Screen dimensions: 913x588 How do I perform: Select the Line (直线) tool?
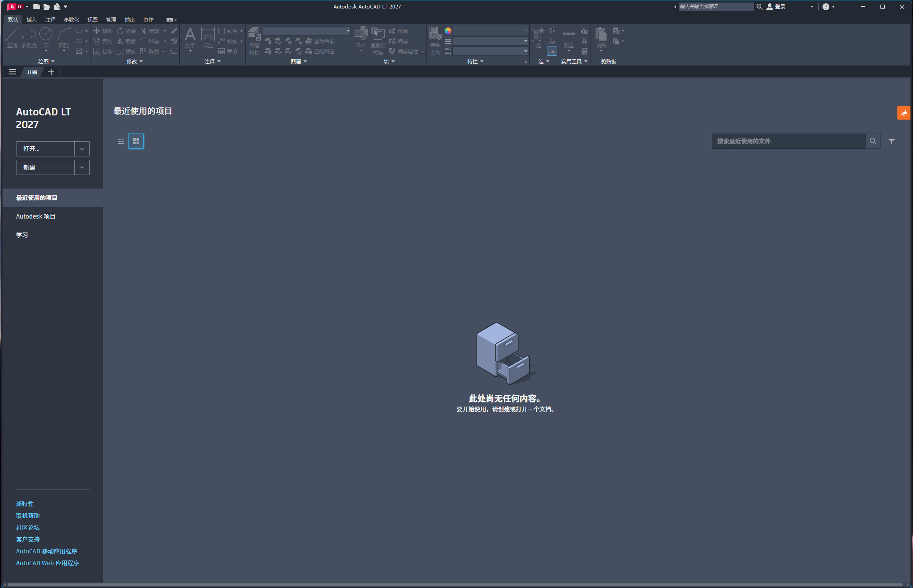[12, 37]
